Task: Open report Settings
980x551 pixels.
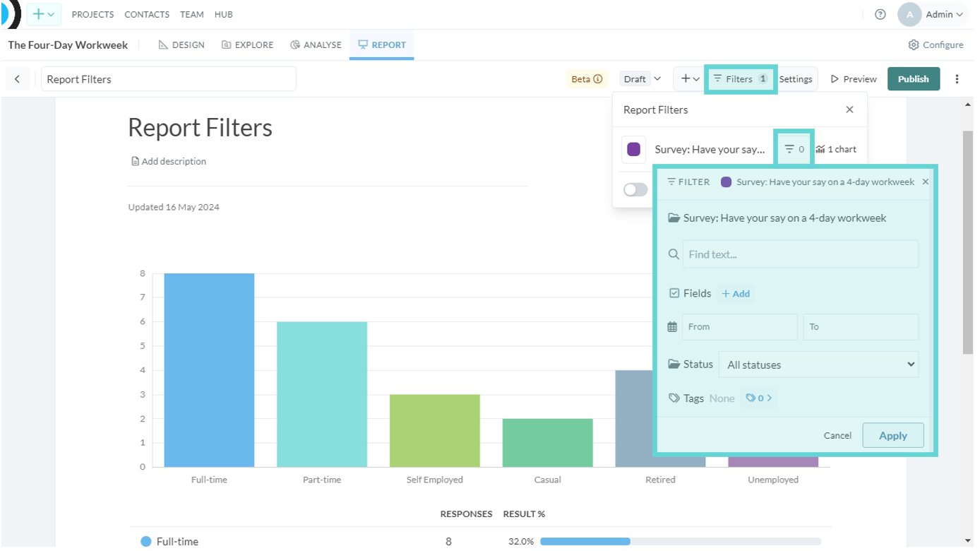Action: [796, 79]
